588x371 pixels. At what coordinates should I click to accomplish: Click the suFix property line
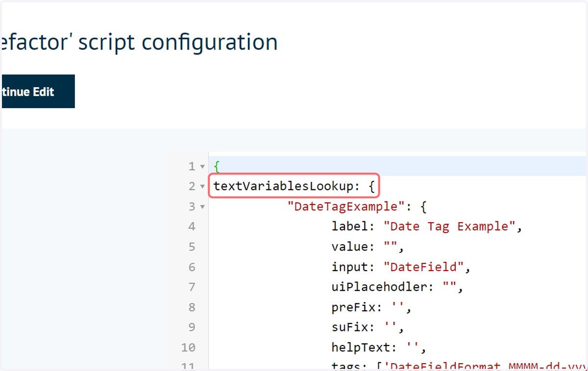368,327
